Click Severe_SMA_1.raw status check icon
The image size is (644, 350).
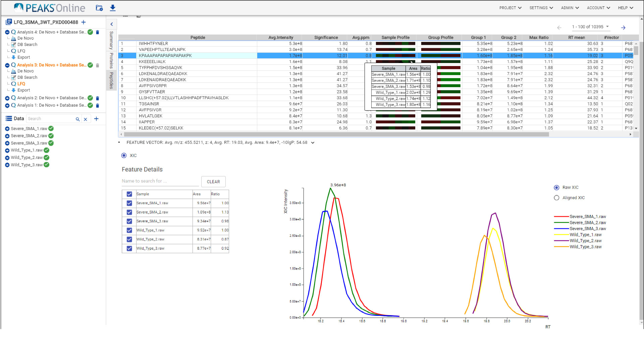(x=51, y=128)
